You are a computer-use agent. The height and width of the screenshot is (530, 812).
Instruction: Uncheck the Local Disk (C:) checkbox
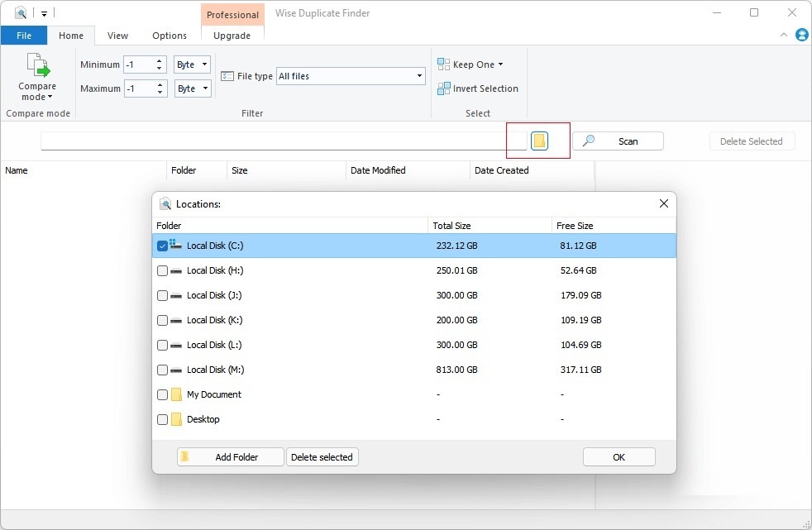[162, 246]
